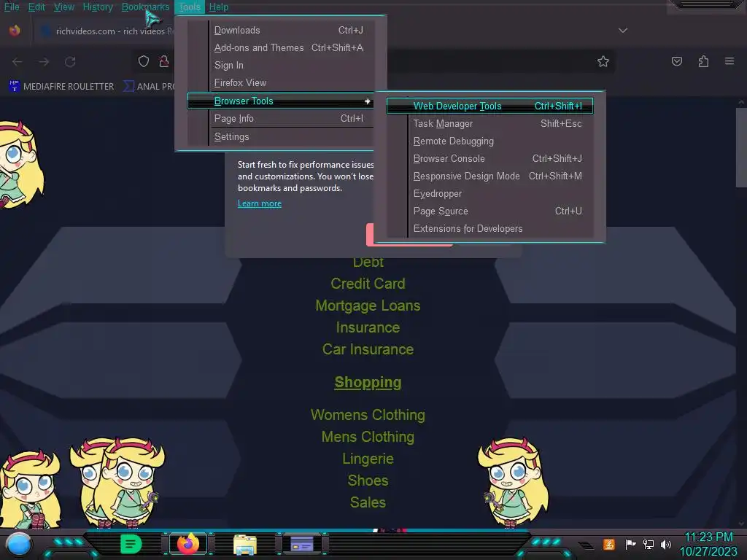Click the Firefox logo icon beside tab
The width and height of the screenshot is (747, 560).
coord(15,31)
